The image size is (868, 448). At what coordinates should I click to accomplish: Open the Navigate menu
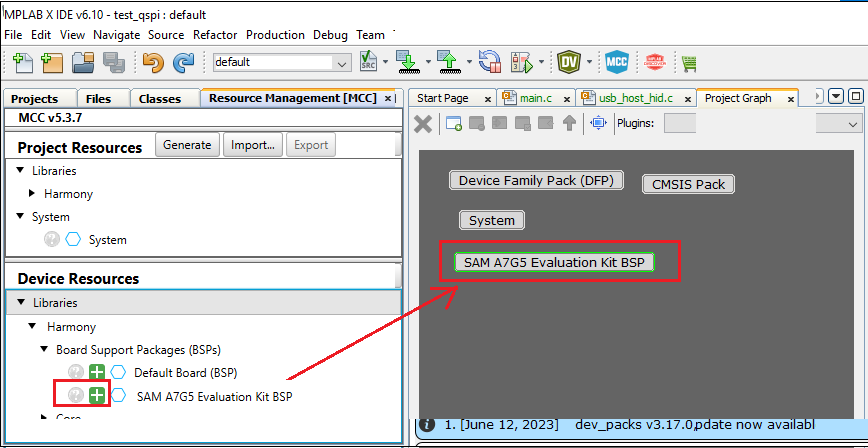point(116,35)
